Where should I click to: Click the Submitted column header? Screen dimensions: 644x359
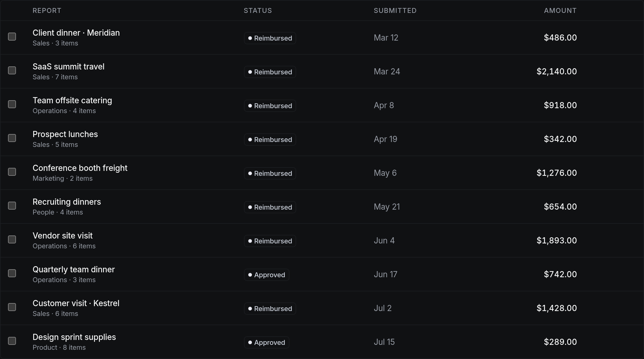[395, 10]
